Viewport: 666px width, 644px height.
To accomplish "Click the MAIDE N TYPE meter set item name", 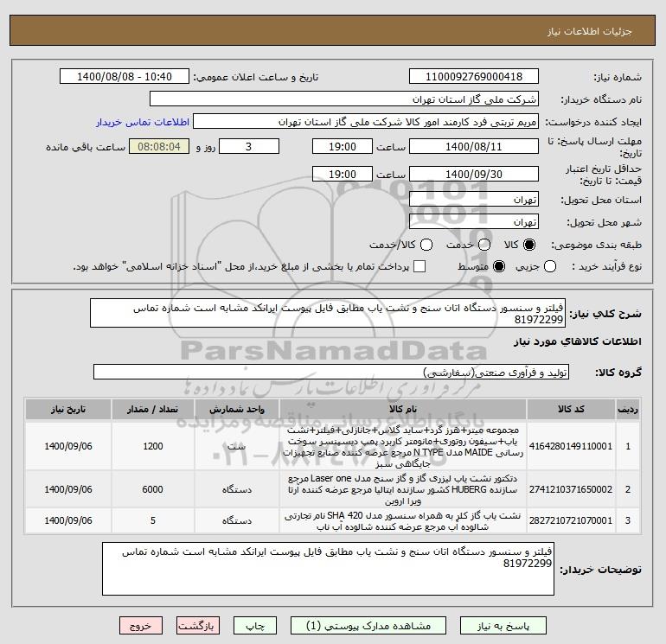I will pyautogui.click(x=403, y=447).
